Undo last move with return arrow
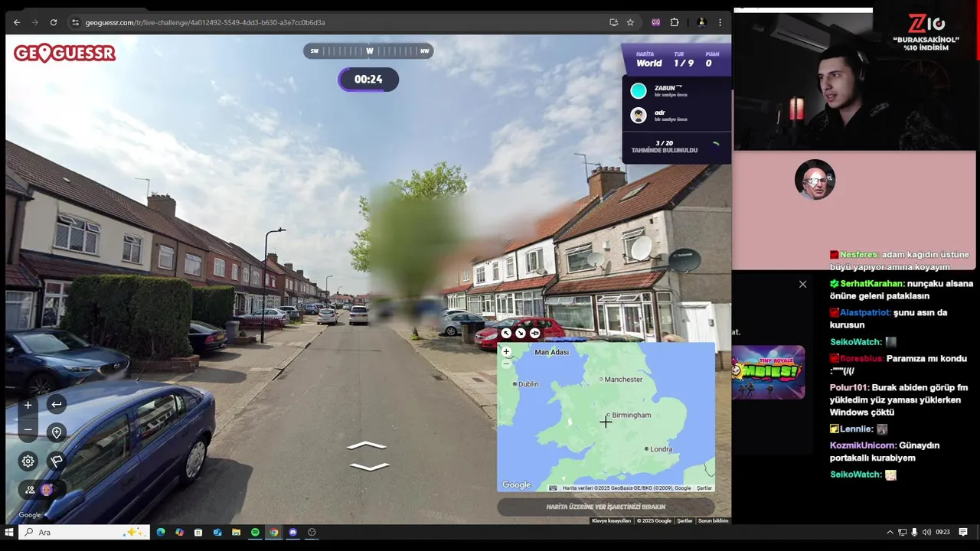Screen dimensions: 980x551 56,404
